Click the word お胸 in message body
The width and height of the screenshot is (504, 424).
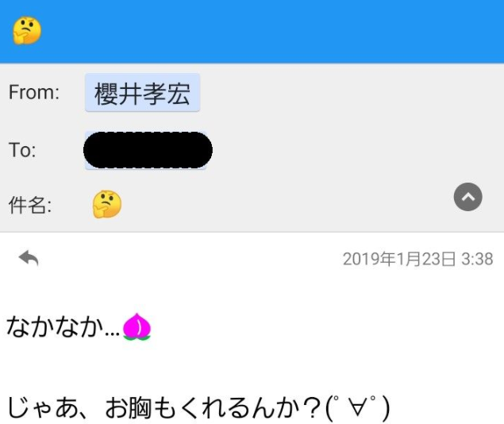(129, 407)
